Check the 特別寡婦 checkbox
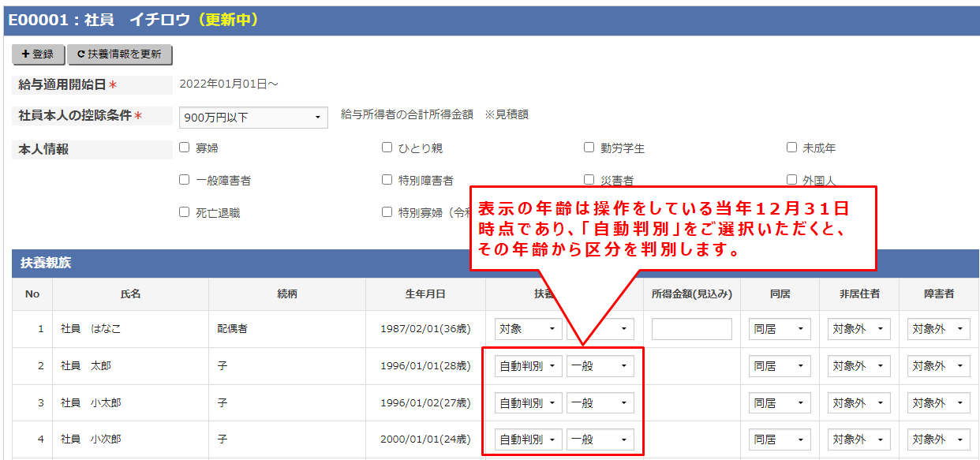Viewport: 980px width, 460px height. (387, 211)
